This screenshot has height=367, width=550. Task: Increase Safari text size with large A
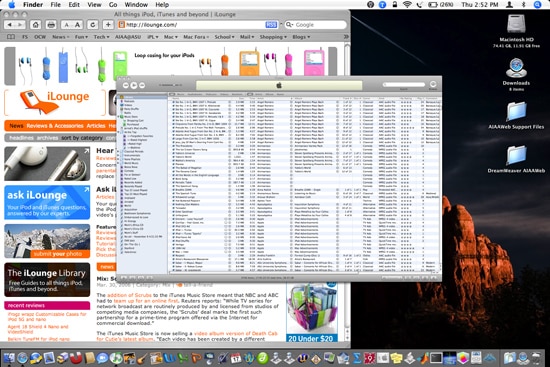78,25
